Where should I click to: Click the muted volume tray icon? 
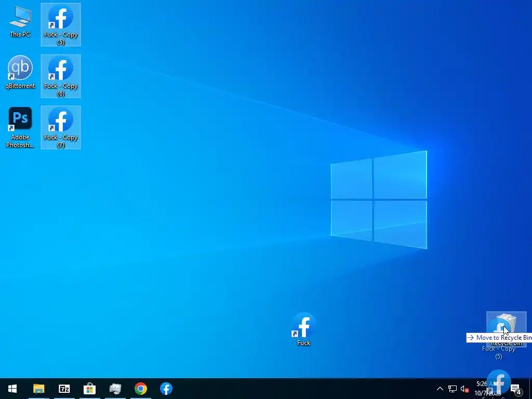tap(464, 389)
